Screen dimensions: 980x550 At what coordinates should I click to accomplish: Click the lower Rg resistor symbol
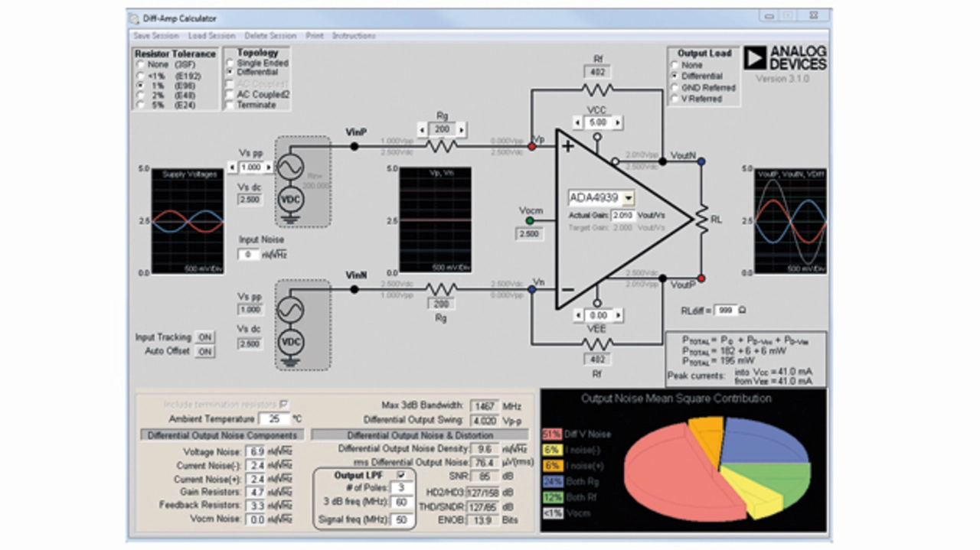[442, 289]
